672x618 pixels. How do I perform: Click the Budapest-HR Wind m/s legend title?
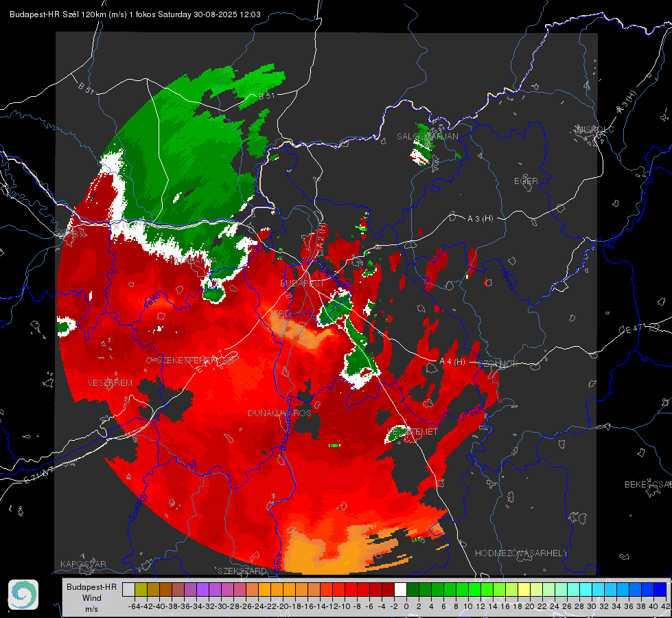[92, 598]
